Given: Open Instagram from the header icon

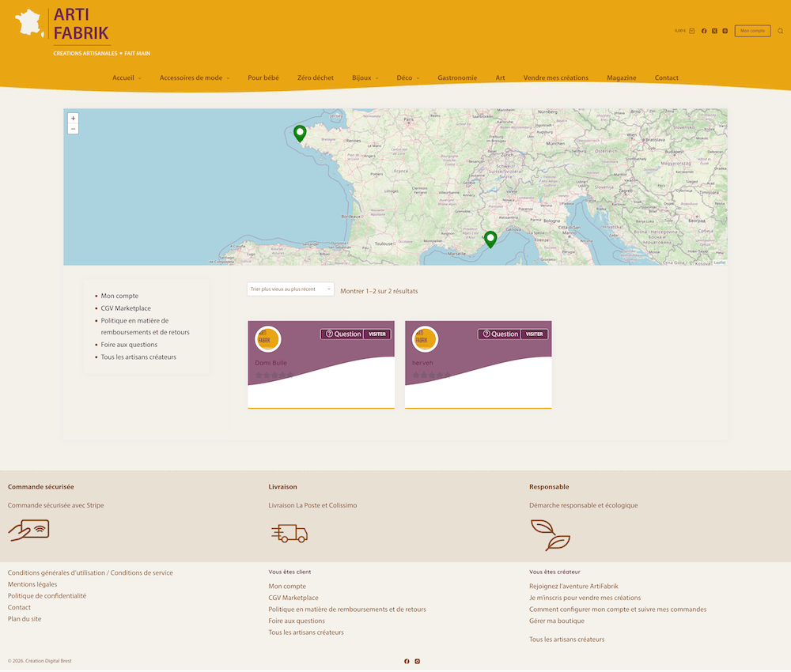Looking at the screenshot, I should [x=725, y=31].
